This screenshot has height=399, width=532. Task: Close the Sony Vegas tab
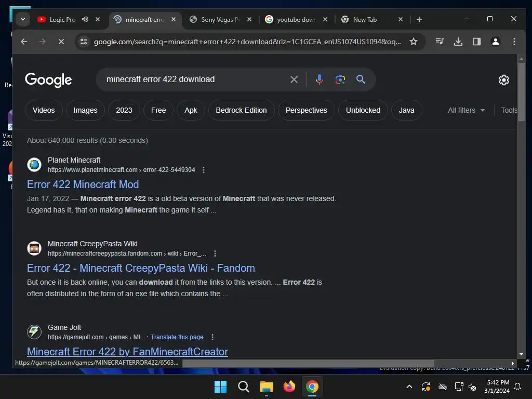pos(249,19)
